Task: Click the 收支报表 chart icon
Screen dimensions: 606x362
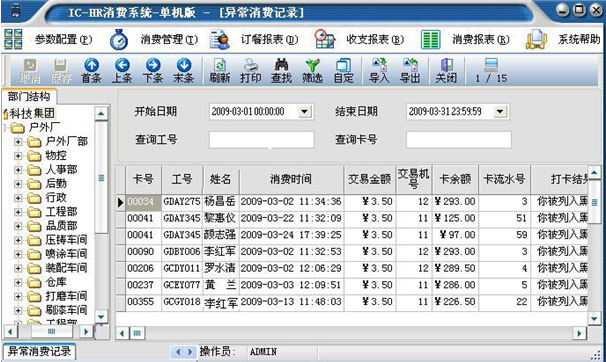Action: click(x=324, y=39)
